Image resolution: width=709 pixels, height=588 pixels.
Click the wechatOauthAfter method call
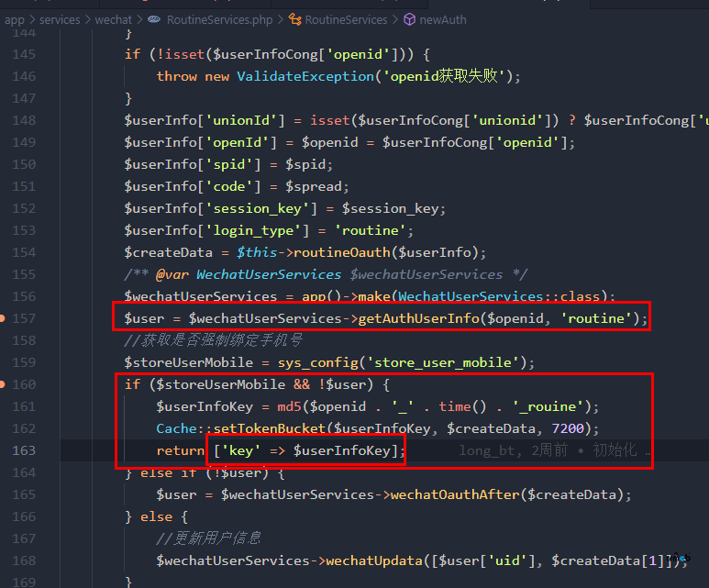click(x=455, y=494)
